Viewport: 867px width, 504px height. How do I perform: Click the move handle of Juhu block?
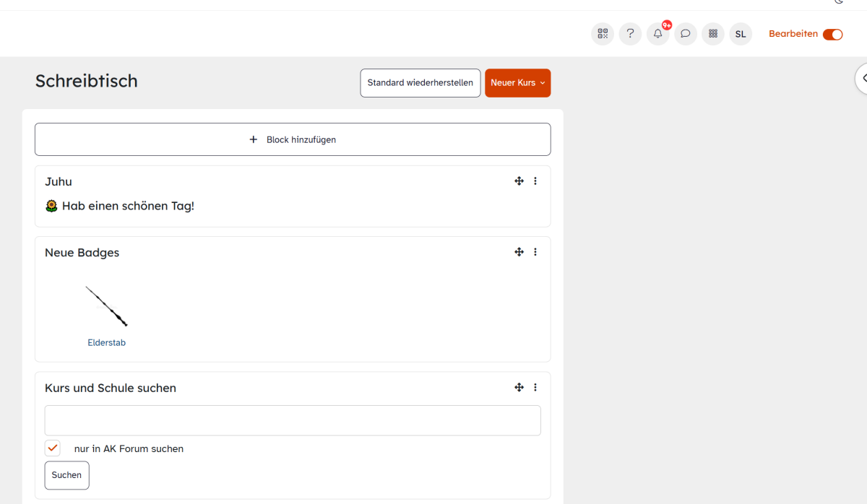pyautogui.click(x=519, y=181)
